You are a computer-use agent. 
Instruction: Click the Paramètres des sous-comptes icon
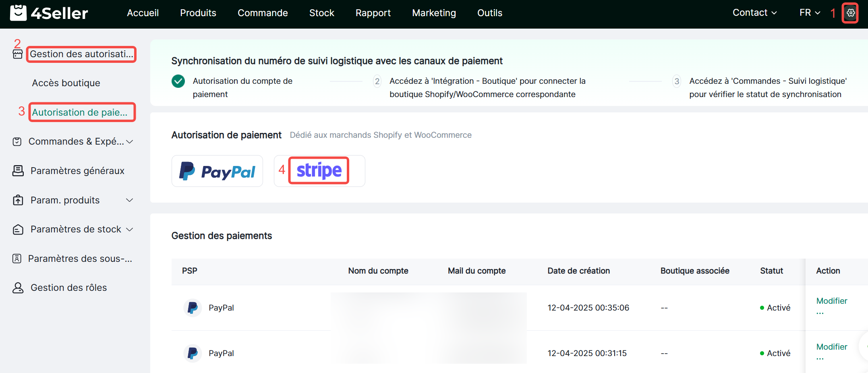[17, 259]
